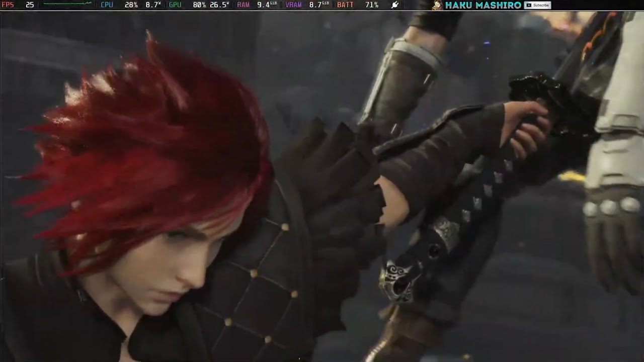Click the GPU power value "26.5"
The image size is (644, 362).
217,5
